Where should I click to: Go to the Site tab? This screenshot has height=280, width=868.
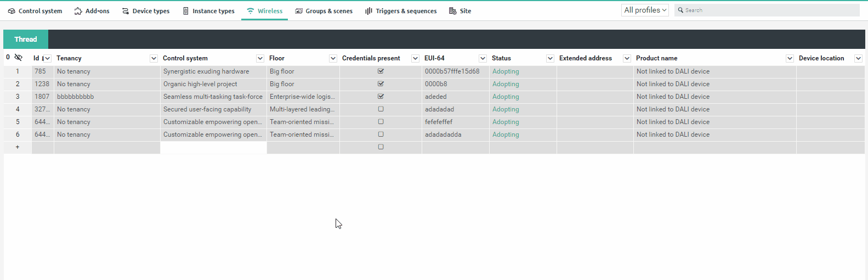461,11
